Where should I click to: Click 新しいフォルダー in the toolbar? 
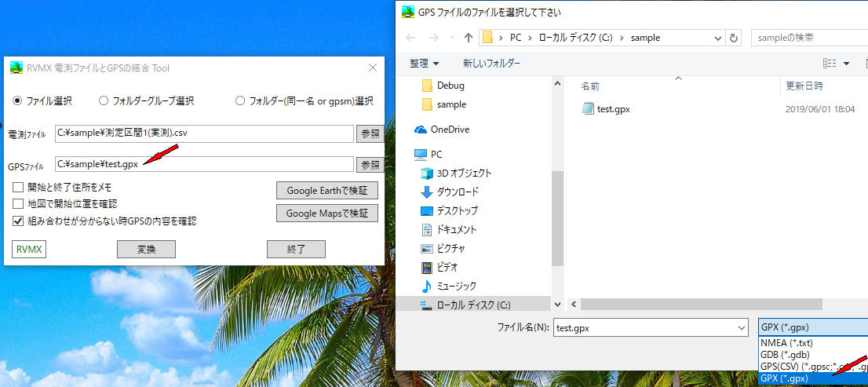(x=491, y=63)
